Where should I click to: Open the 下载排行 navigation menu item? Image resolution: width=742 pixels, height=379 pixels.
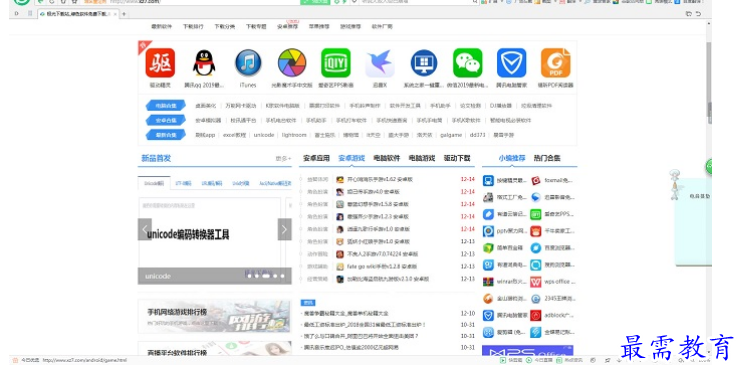[x=193, y=26]
